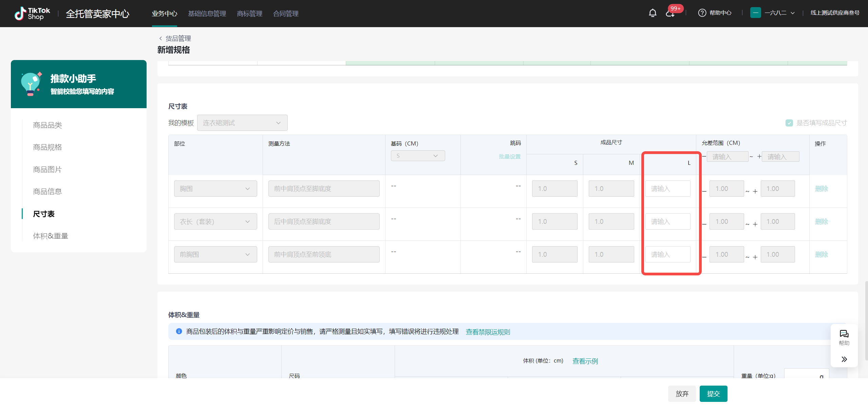Click the 胸围 measurement method field
The image size is (868, 409).
coord(324,189)
